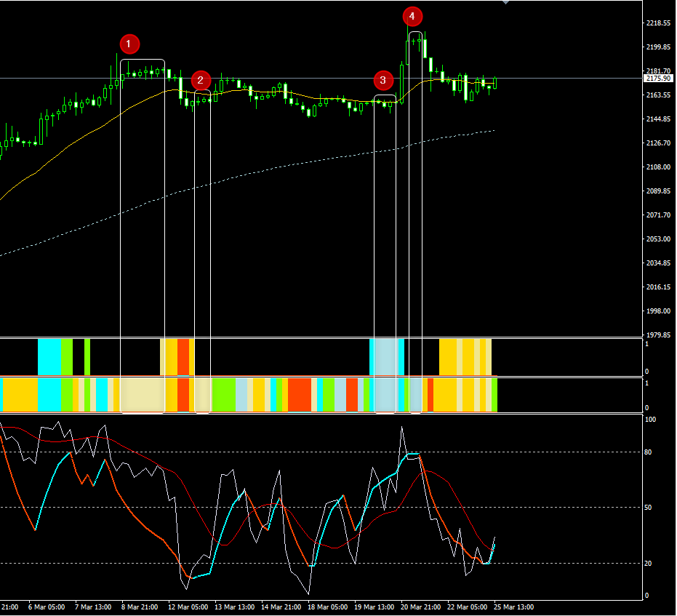677x616 pixels.
Task: Click the 2218.55 price scale label
Action: [x=658, y=23]
